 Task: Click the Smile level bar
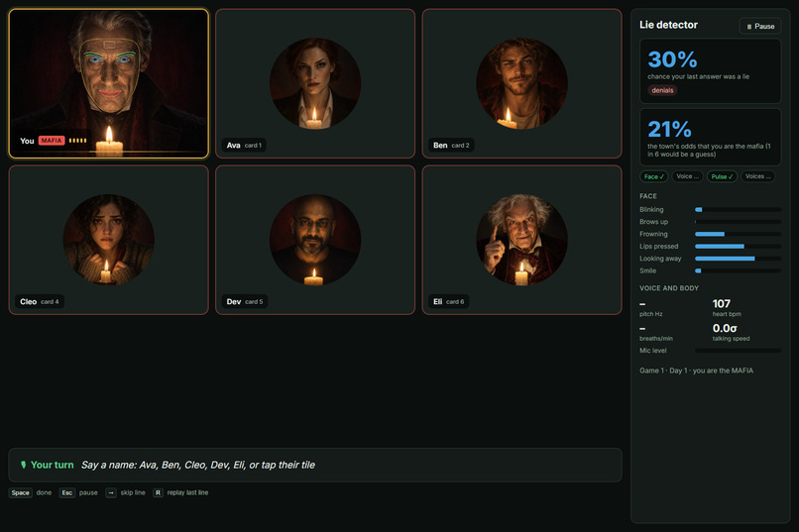[738, 270]
